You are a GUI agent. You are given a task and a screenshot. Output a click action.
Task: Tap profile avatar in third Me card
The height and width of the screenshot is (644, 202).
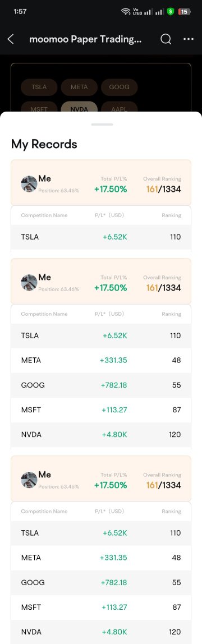coord(29,480)
